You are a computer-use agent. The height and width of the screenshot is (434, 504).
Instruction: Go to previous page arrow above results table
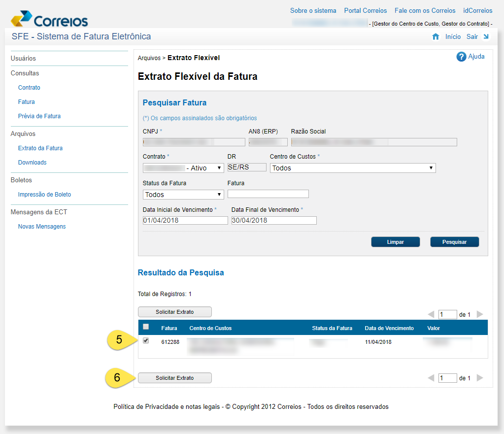coord(431,314)
